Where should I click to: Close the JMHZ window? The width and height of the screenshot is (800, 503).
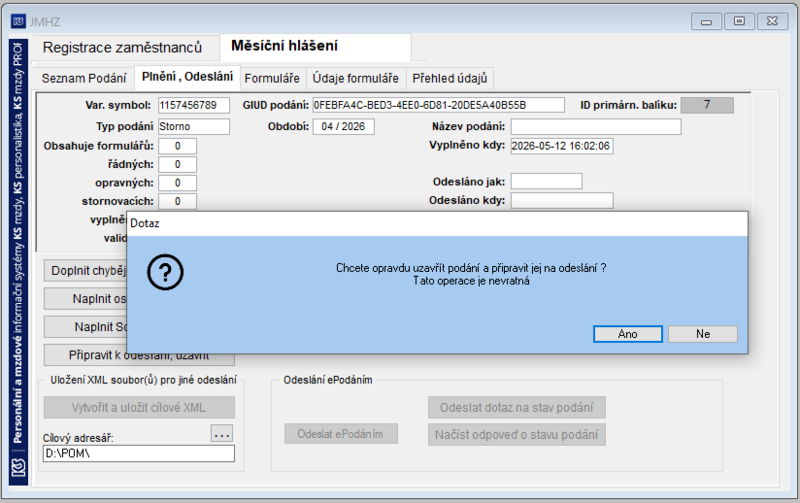772,21
